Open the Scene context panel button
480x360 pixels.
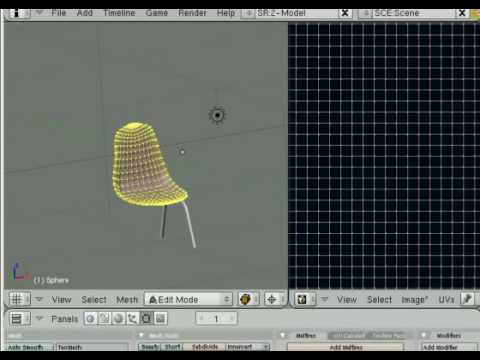pyautogui.click(x=160, y=319)
